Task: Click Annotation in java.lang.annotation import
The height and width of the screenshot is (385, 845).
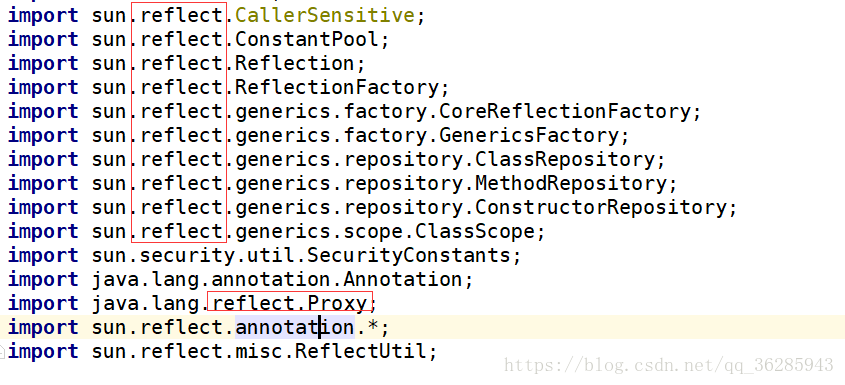Action: click(x=403, y=279)
